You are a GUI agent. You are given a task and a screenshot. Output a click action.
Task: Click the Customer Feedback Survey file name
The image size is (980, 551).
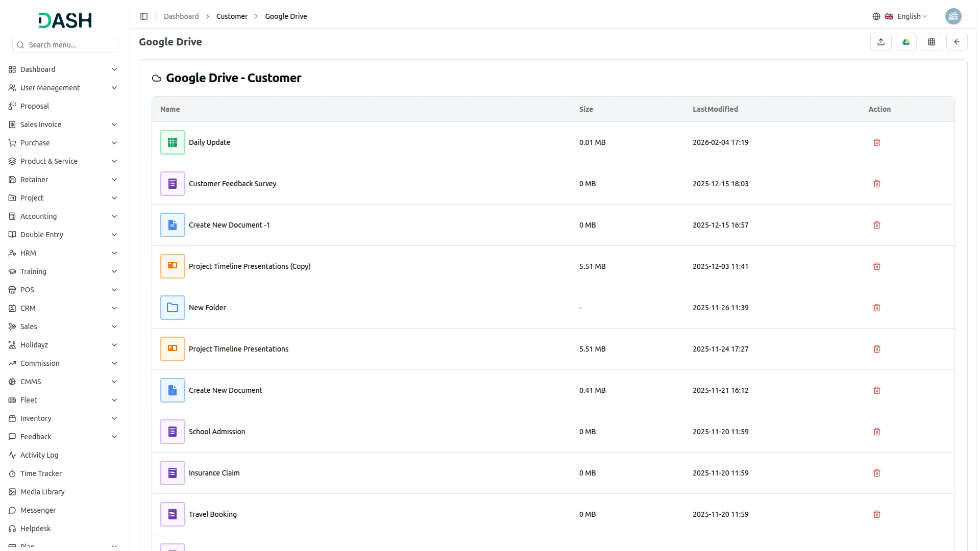232,184
